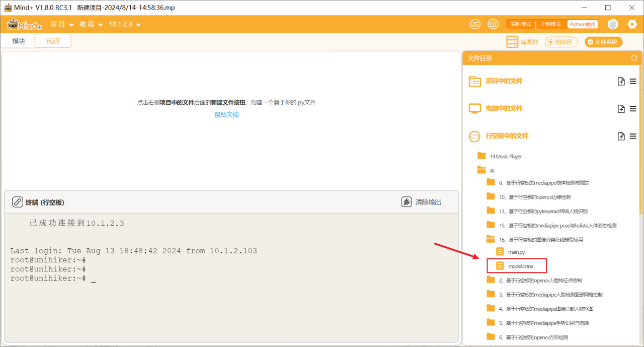Open folder 6、基于行空板的opencv方形检测
644x347 pixels.
coord(534,337)
